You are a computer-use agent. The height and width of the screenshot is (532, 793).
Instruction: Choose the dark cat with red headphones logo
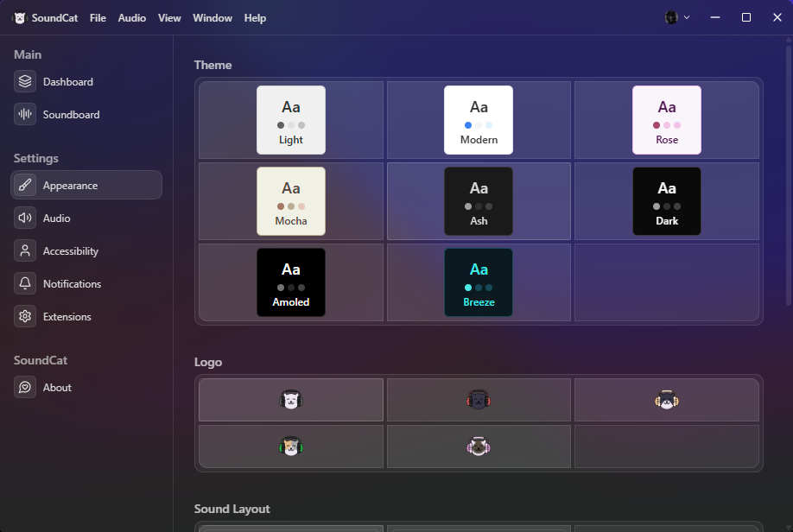(x=479, y=400)
